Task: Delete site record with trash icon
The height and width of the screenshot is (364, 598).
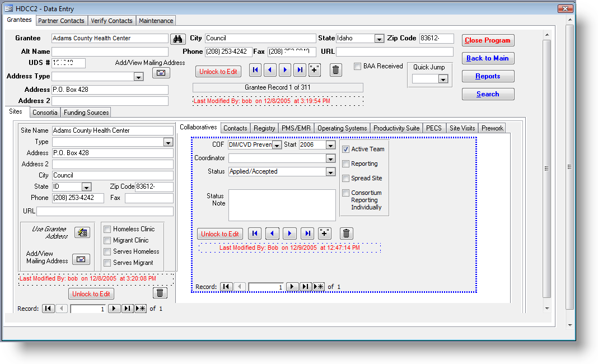Action: click(x=160, y=293)
